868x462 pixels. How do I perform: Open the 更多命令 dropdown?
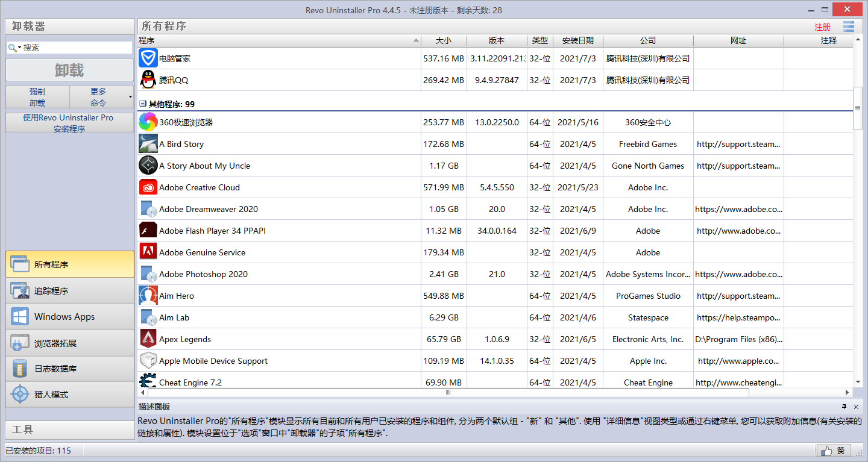coord(101,97)
